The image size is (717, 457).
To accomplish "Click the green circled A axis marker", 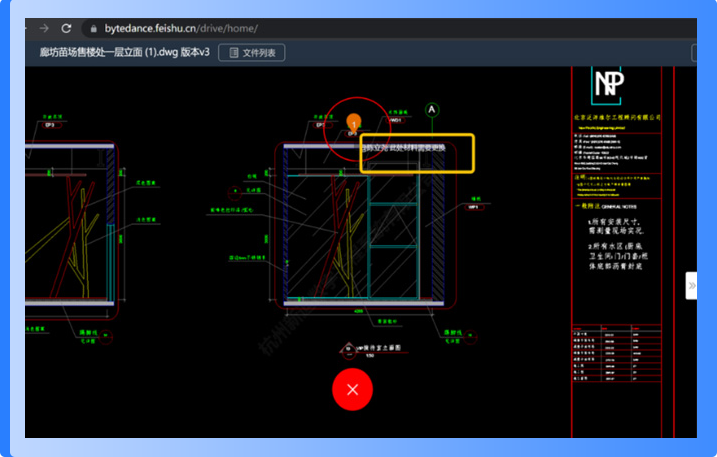I will coord(432,109).
